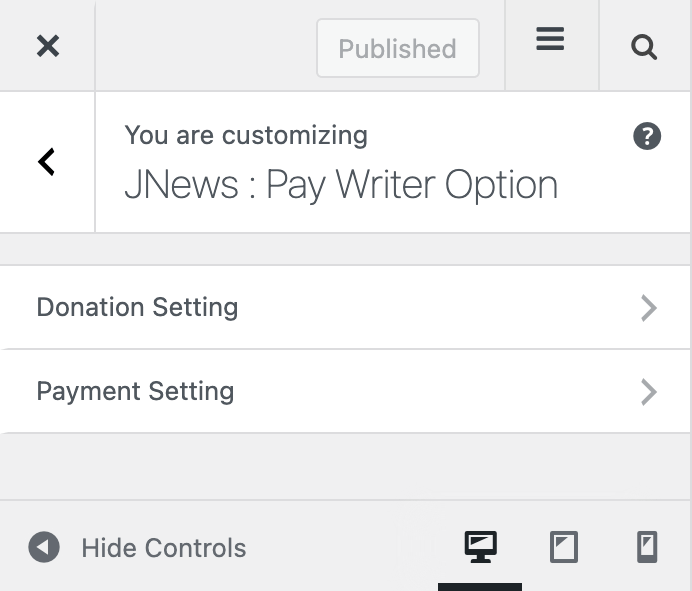Image resolution: width=692 pixels, height=591 pixels.
Task: Click the Published button
Action: coord(397,48)
